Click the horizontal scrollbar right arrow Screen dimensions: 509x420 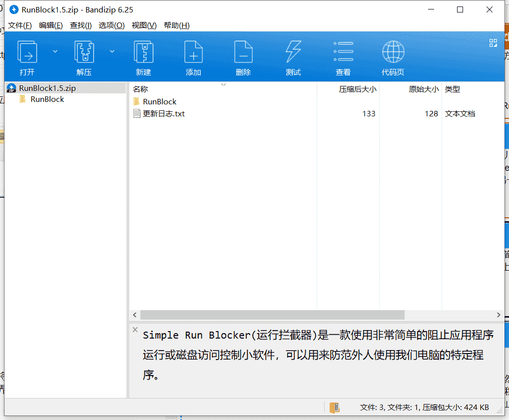(499, 315)
